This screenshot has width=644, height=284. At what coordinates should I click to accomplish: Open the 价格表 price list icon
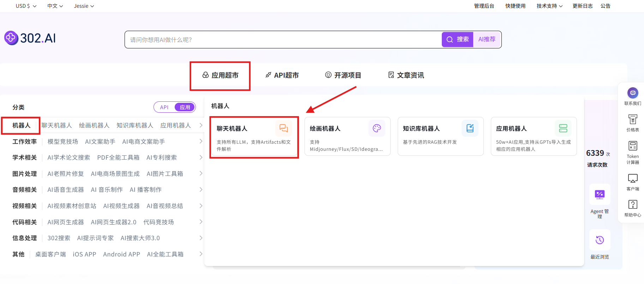tap(632, 119)
